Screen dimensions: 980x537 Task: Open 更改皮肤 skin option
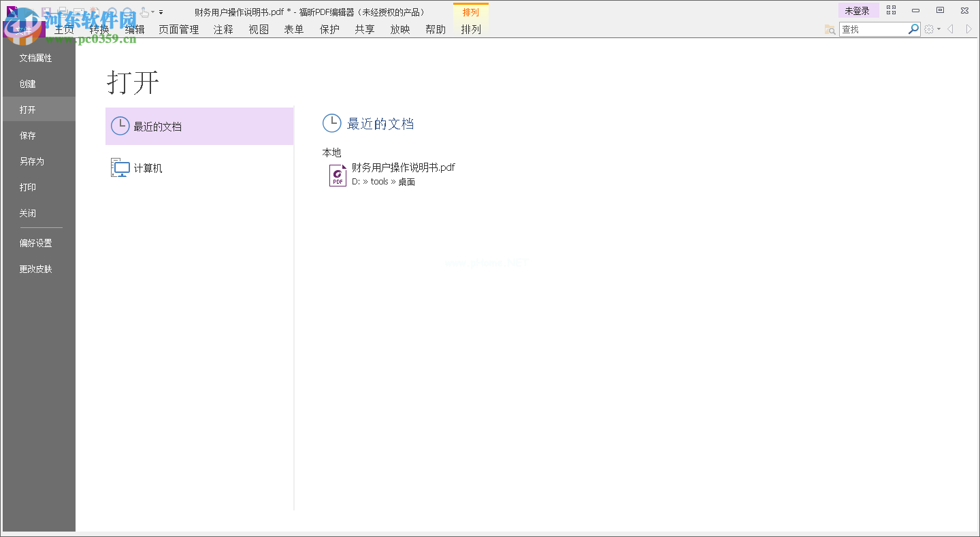(x=39, y=269)
